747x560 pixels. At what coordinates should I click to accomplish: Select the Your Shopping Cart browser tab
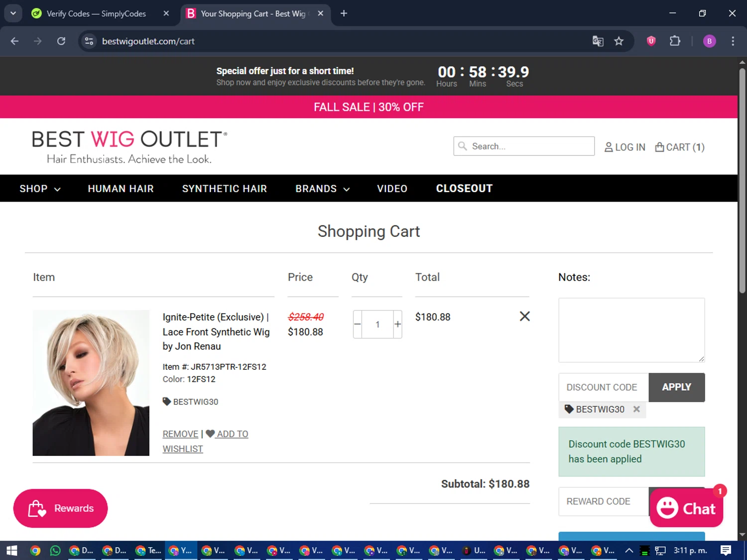click(253, 13)
